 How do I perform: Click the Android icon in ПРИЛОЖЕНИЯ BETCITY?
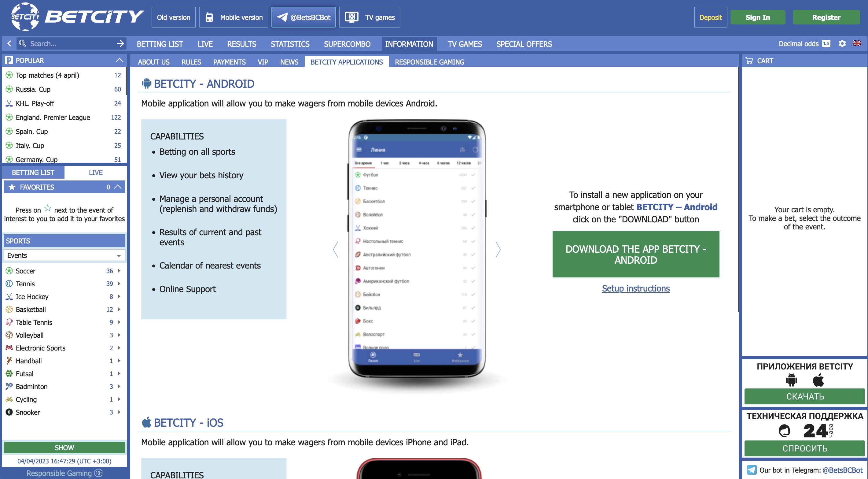[791, 380]
